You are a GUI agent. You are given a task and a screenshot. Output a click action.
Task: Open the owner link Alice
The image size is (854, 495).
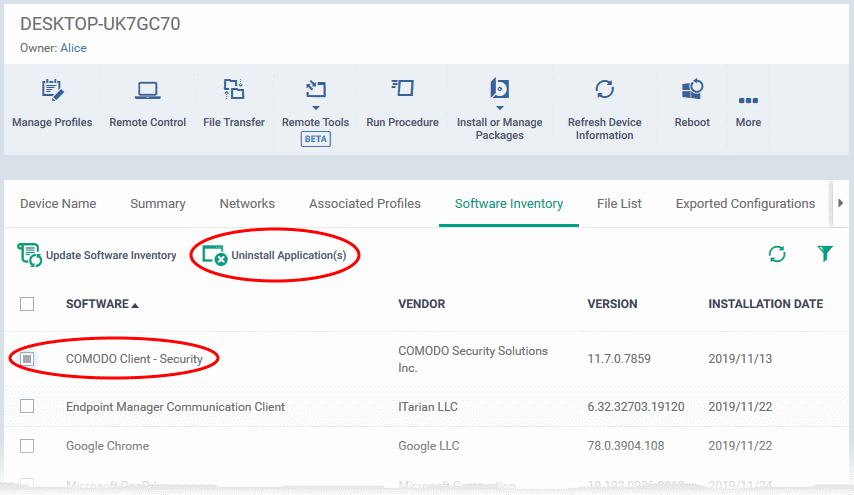pyautogui.click(x=74, y=48)
